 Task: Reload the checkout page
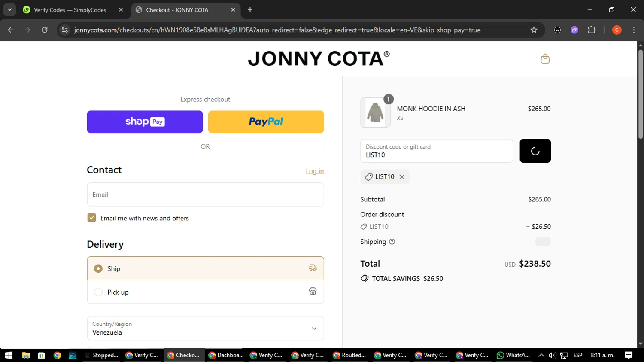click(x=45, y=30)
